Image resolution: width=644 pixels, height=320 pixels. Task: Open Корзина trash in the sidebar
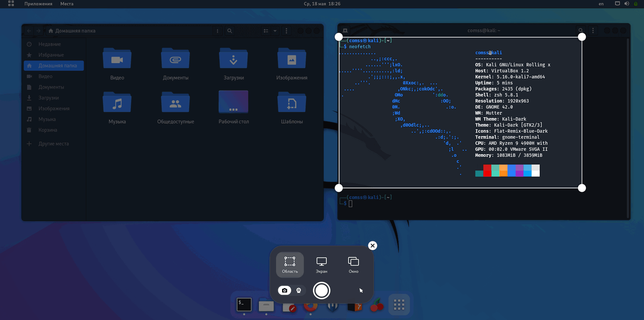[54, 130]
